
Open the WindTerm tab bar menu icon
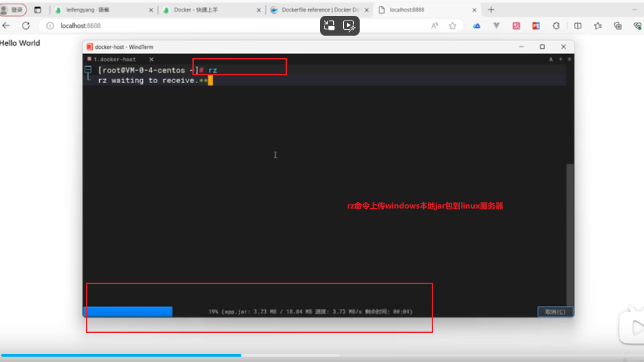pyautogui.click(x=569, y=59)
